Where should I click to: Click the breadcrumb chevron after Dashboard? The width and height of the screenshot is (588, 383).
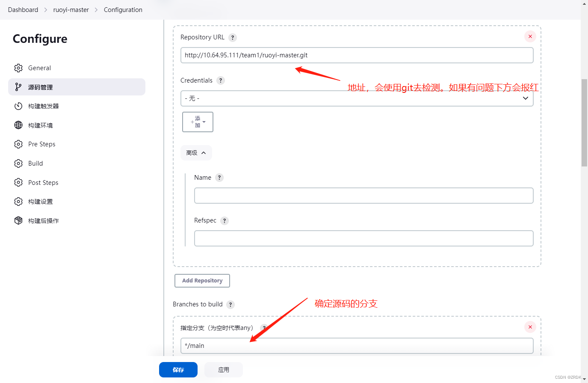coord(45,10)
